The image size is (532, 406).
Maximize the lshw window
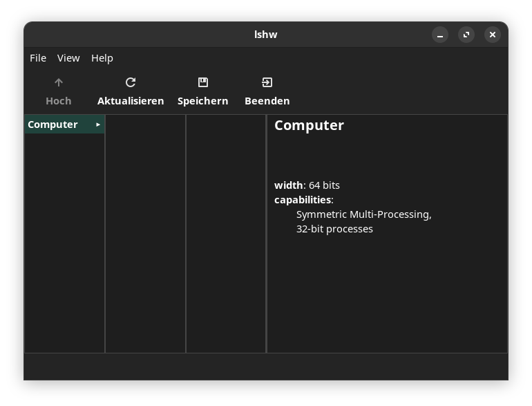point(466,35)
